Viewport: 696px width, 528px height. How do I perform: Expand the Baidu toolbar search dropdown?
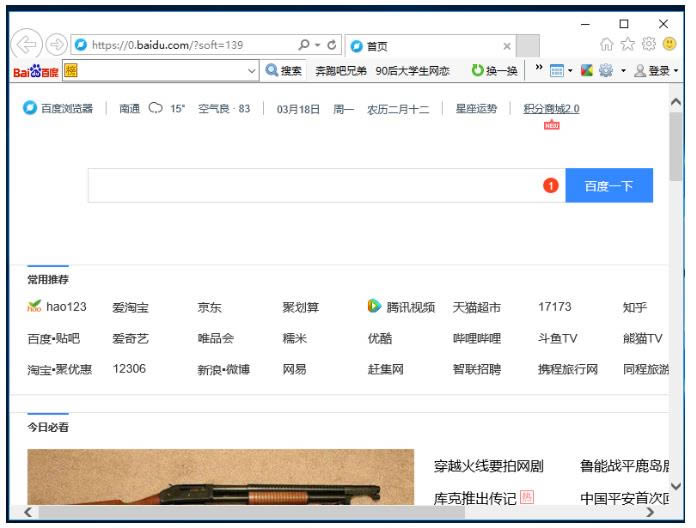(252, 71)
